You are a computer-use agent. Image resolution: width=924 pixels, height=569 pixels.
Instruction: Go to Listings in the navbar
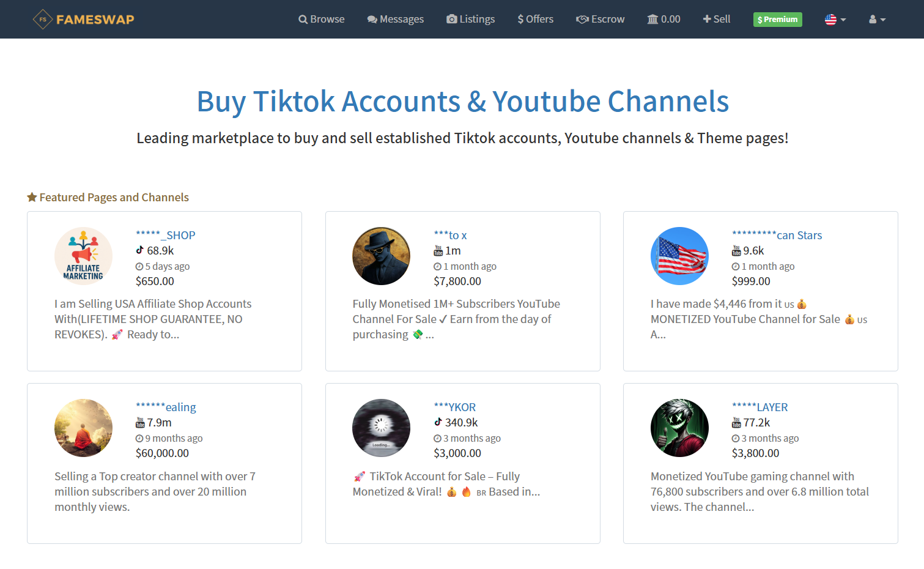coord(471,20)
